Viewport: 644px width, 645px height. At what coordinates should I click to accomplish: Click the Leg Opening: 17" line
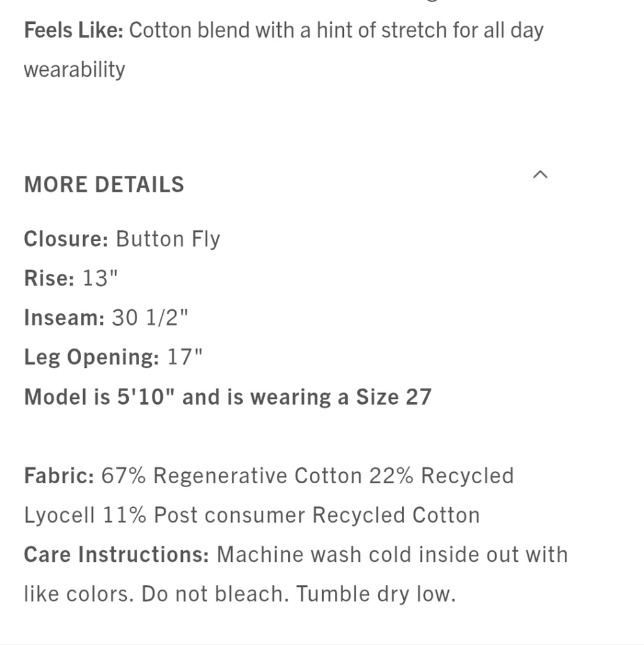click(x=113, y=357)
